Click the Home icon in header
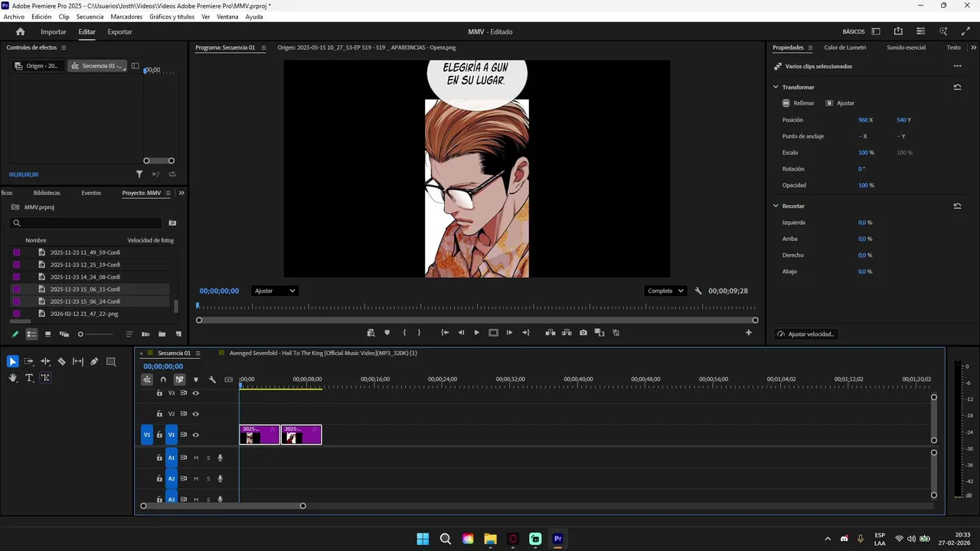Screen dimensions: 980x551 tap(21, 31)
